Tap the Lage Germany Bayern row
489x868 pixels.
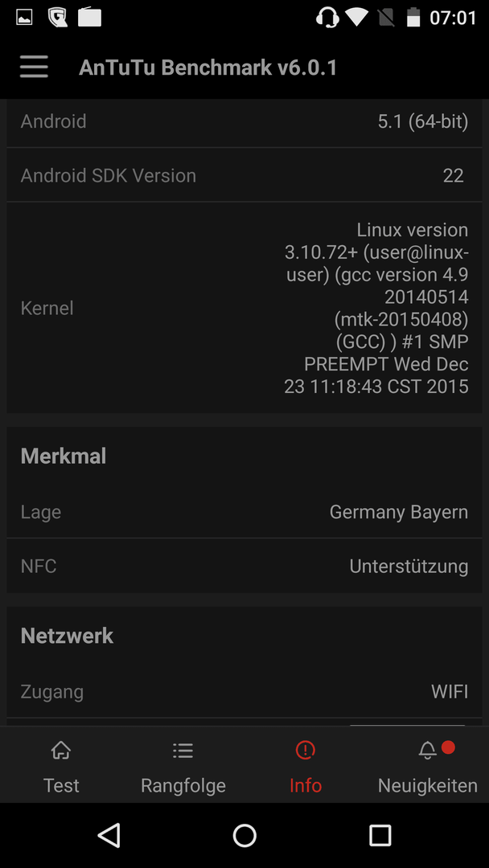coord(244,511)
